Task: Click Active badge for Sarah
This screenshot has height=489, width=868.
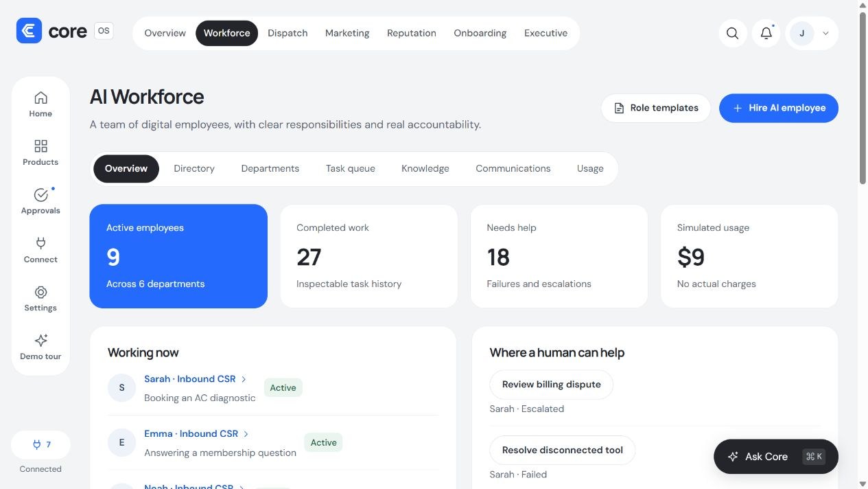Action: tap(283, 388)
